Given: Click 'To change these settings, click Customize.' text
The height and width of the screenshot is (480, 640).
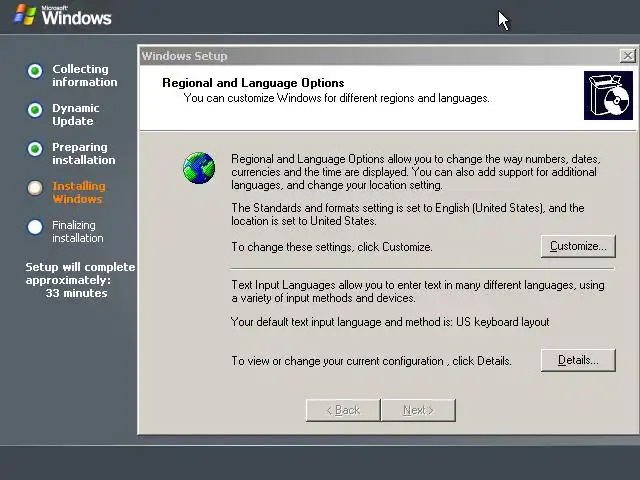Looking at the screenshot, I should click(332, 247).
